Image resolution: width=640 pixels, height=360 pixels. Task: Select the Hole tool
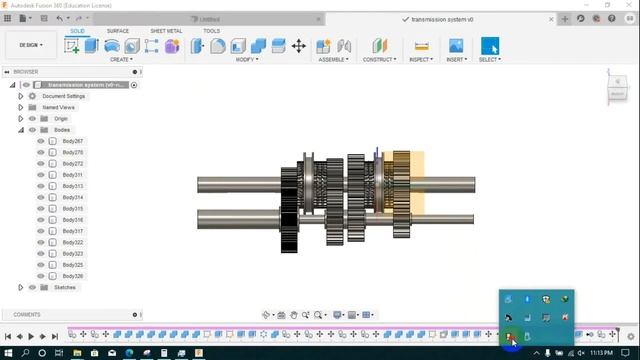point(132,46)
